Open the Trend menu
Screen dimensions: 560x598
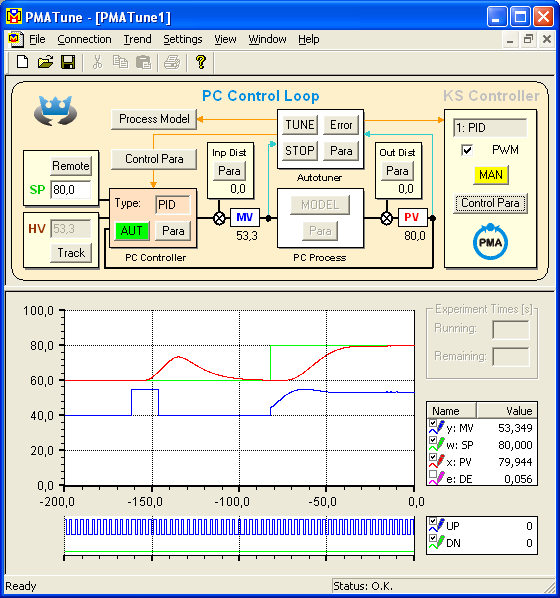[137, 39]
